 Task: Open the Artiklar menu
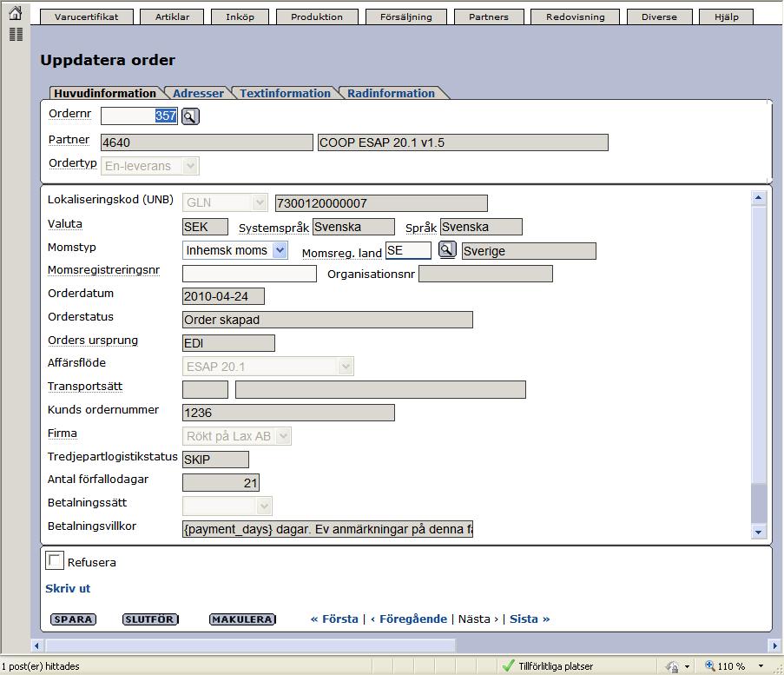click(x=172, y=17)
